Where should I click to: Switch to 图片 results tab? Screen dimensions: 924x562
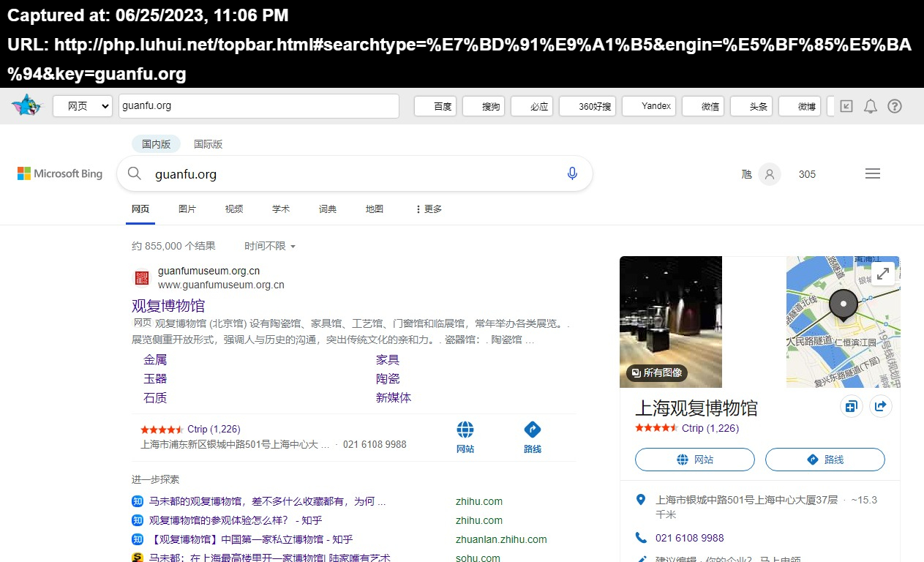point(187,209)
